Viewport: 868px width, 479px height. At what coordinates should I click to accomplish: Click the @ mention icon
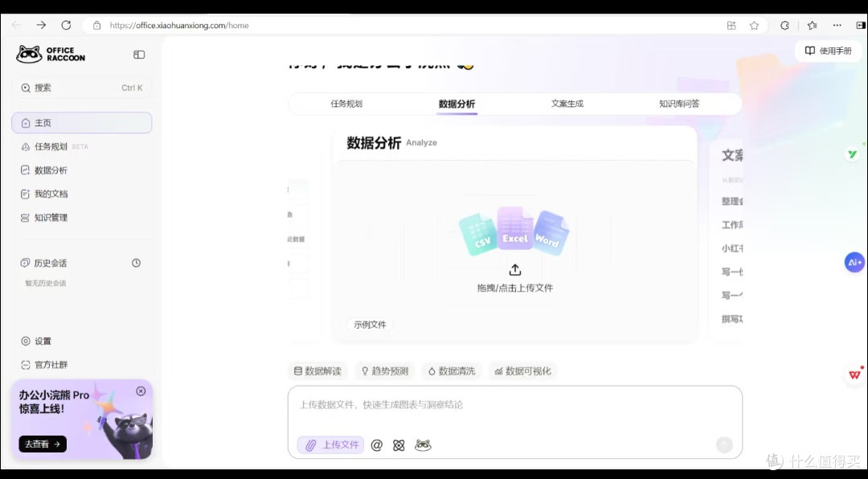(376, 445)
